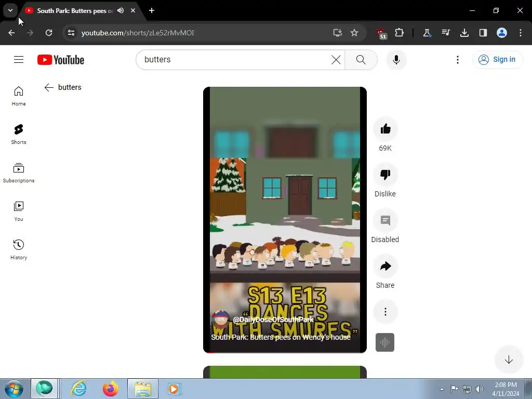This screenshot has width=532, height=399.
Task: Open a new browser tab
Action: click(x=152, y=10)
